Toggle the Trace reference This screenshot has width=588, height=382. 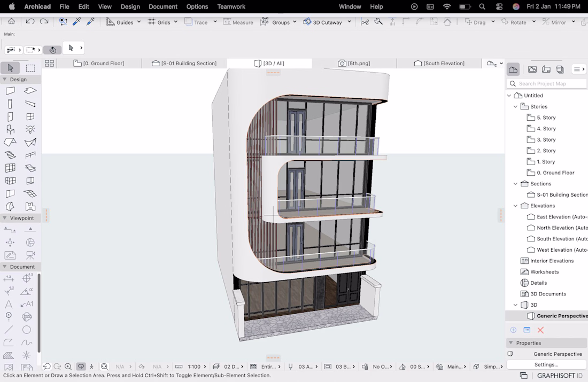click(x=196, y=22)
